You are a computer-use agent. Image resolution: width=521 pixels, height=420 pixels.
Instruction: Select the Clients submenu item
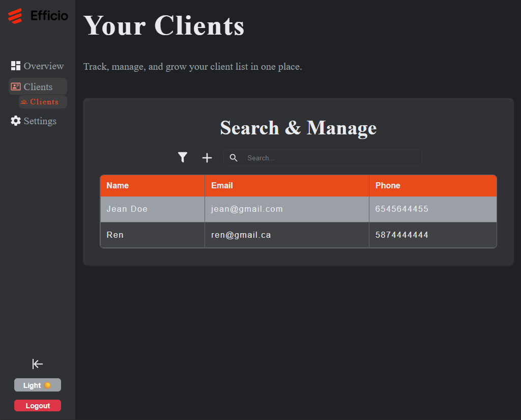click(x=44, y=102)
